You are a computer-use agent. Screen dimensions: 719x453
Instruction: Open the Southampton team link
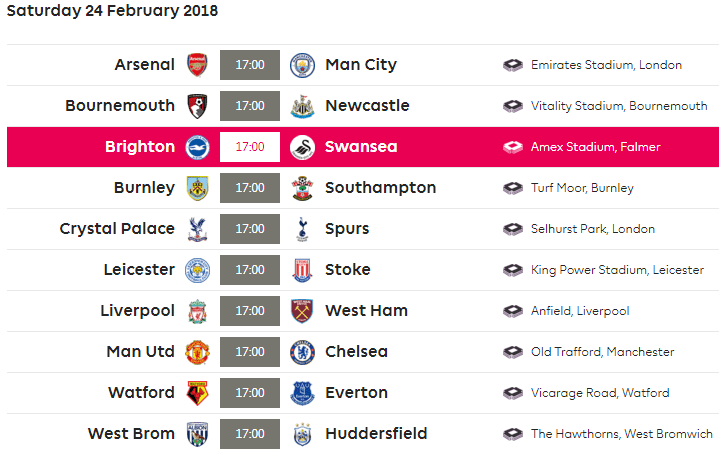[380, 188]
